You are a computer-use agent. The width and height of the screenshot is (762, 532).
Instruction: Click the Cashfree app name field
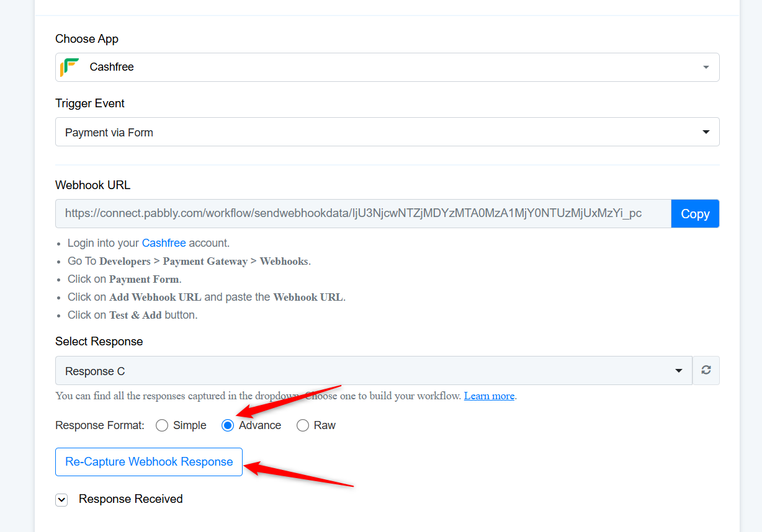coord(387,67)
